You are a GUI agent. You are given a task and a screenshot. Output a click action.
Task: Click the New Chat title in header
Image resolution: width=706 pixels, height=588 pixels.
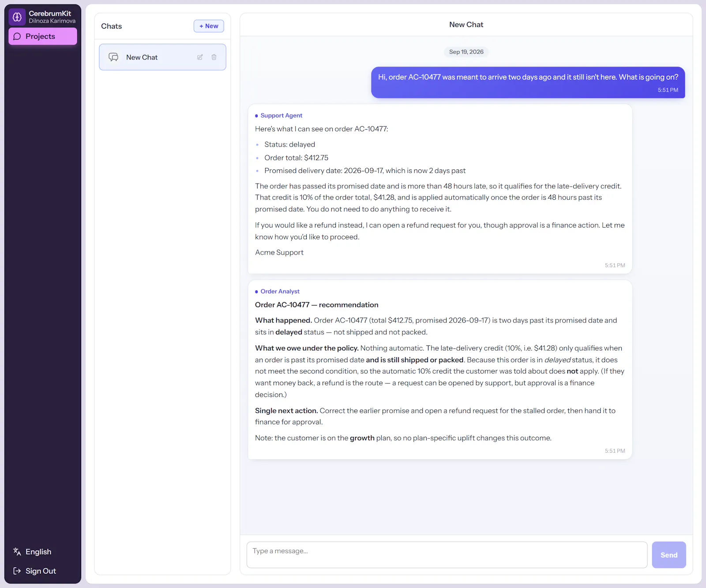(466, 25)
